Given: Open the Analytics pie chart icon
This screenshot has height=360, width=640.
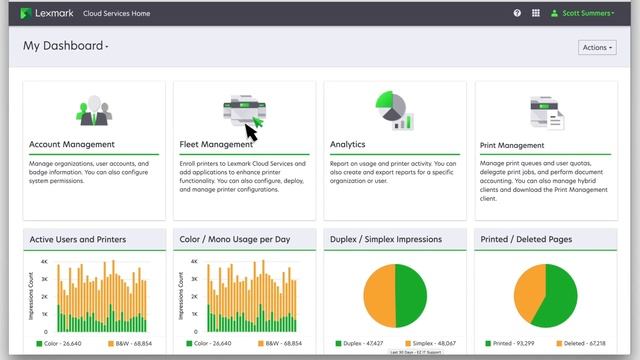Looking at the screenshot, I should point(395,110).
